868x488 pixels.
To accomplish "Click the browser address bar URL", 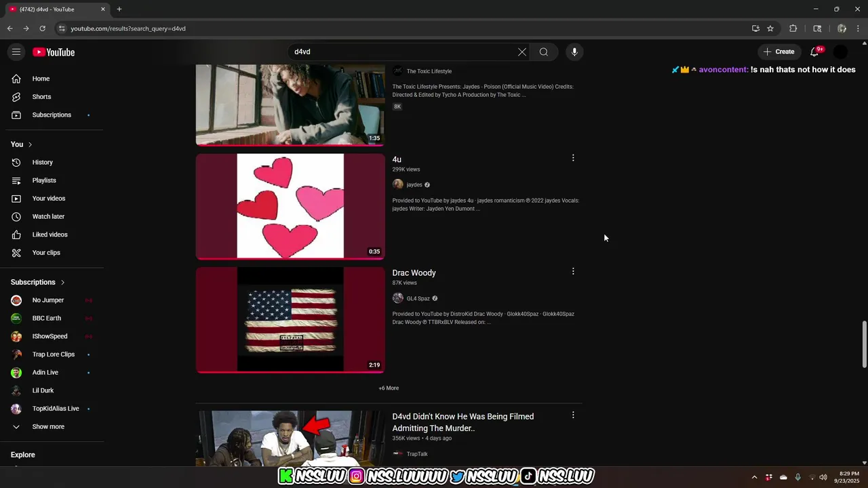I will tap(128, 28).
